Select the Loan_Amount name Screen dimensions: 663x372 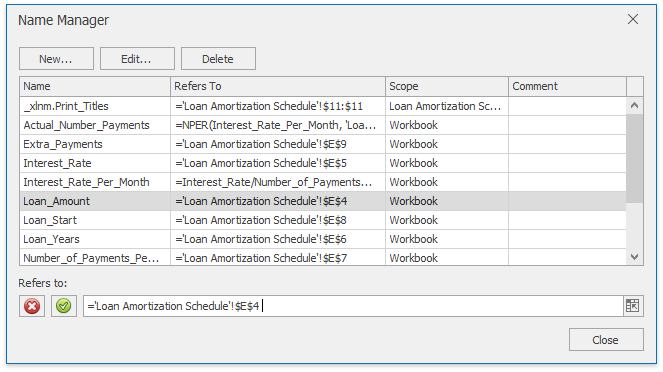(x=56, y=201)
